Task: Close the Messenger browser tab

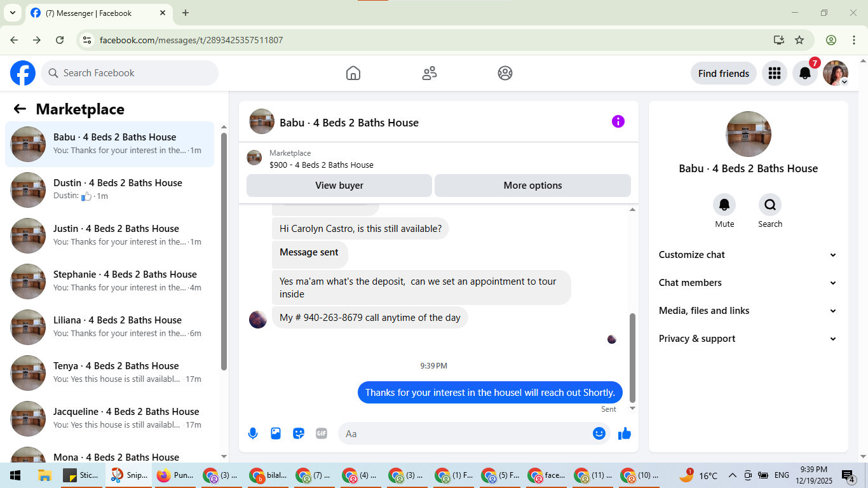Action: (x=163, y=13)
